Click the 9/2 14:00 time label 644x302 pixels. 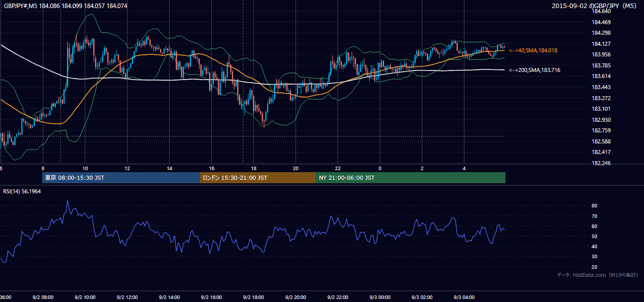point(169,297)
